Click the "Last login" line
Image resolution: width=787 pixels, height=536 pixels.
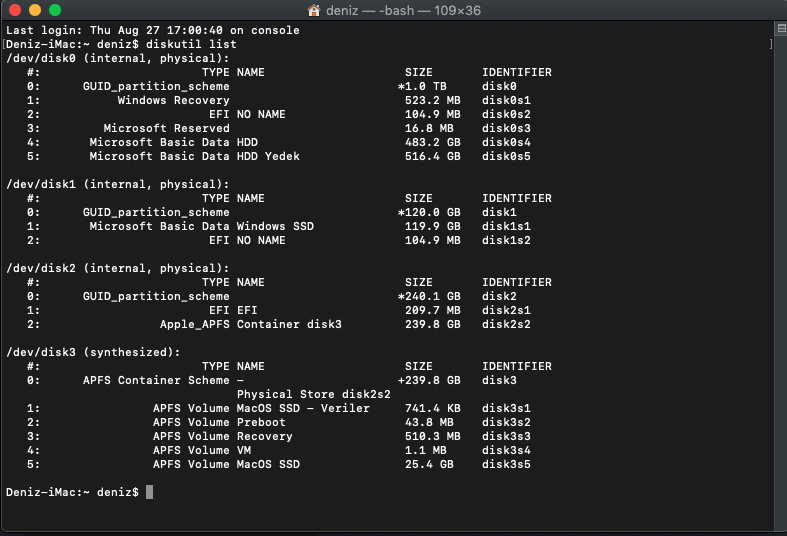point(152,30)
